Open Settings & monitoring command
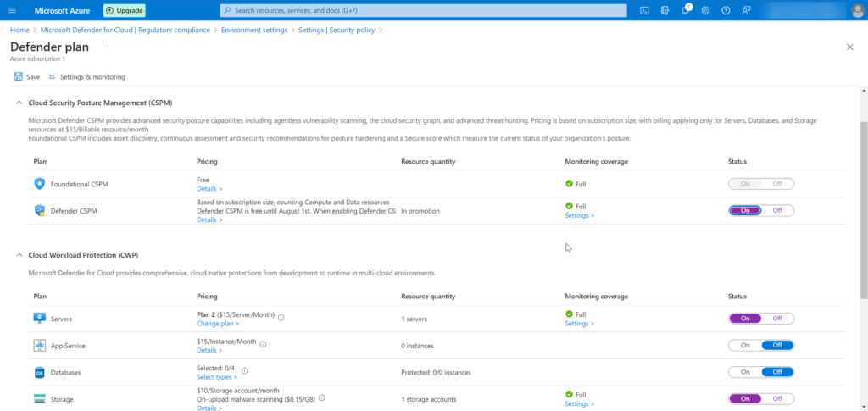 coord(87,77)
